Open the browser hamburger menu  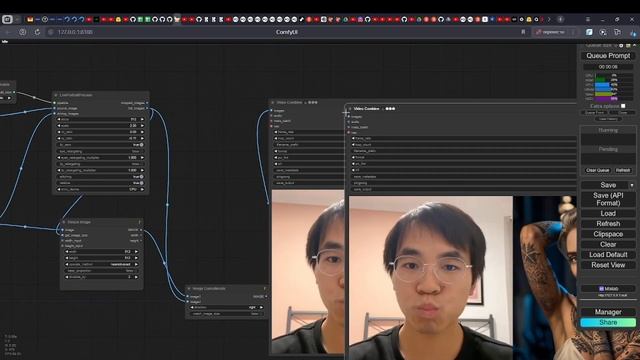click(x=588, y=19)
